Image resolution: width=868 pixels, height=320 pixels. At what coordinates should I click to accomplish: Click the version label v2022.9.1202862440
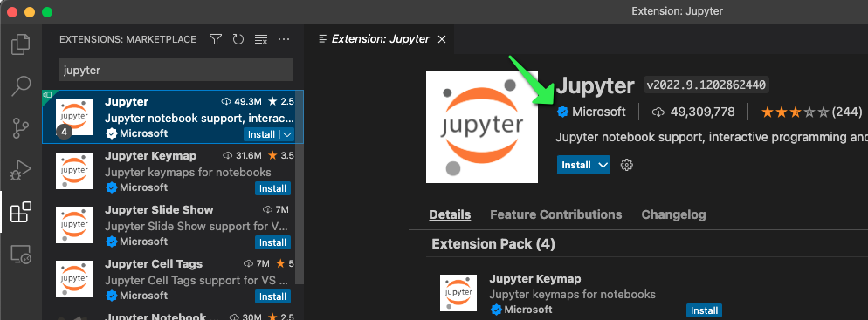pos(706,85)
